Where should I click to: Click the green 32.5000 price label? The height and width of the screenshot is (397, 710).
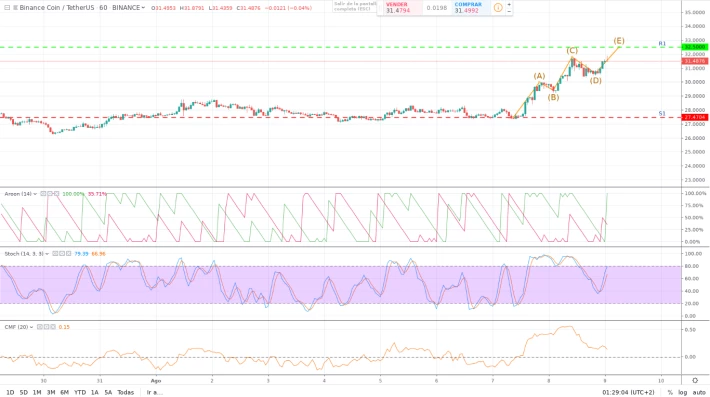695,47
